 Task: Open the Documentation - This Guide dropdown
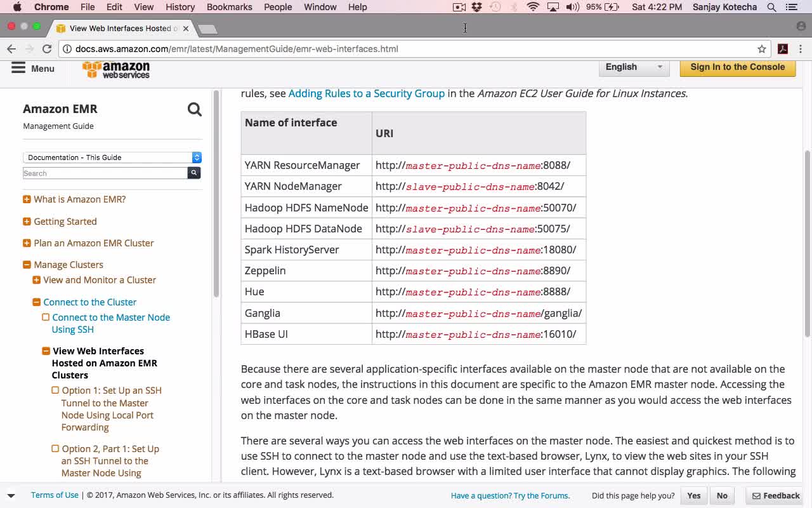[x=112, y=157]
